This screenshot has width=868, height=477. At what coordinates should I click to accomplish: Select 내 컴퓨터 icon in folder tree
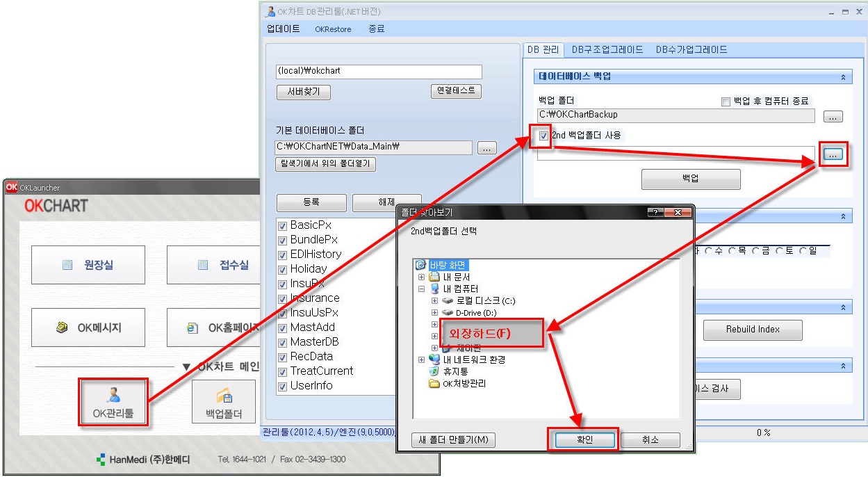click(x=434, y=289)
